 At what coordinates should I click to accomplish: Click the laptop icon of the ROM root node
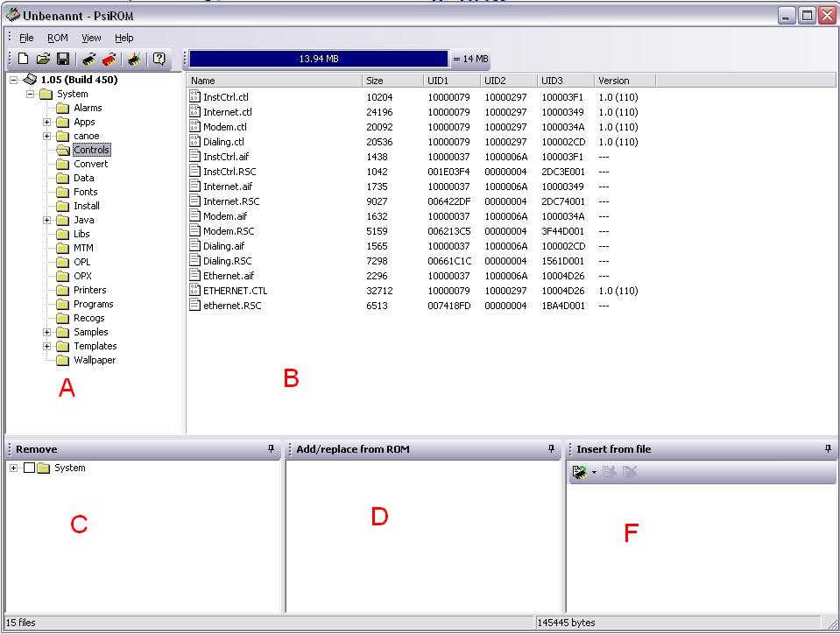click(x=31, y=79)
